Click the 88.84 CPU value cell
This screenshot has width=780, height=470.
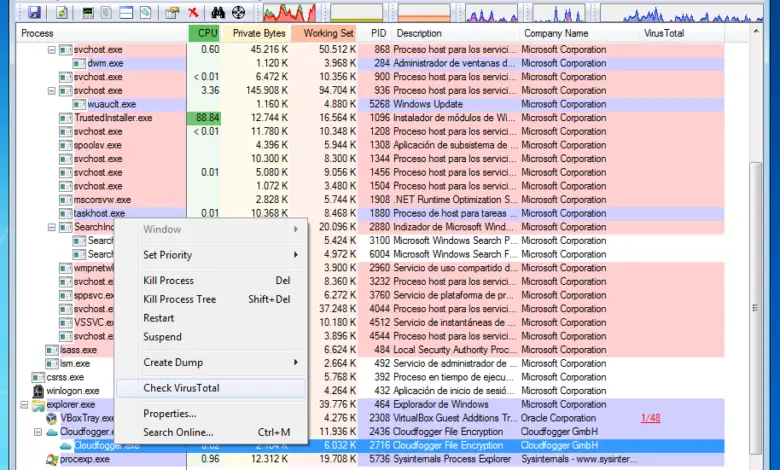click(x=204, y=118)
